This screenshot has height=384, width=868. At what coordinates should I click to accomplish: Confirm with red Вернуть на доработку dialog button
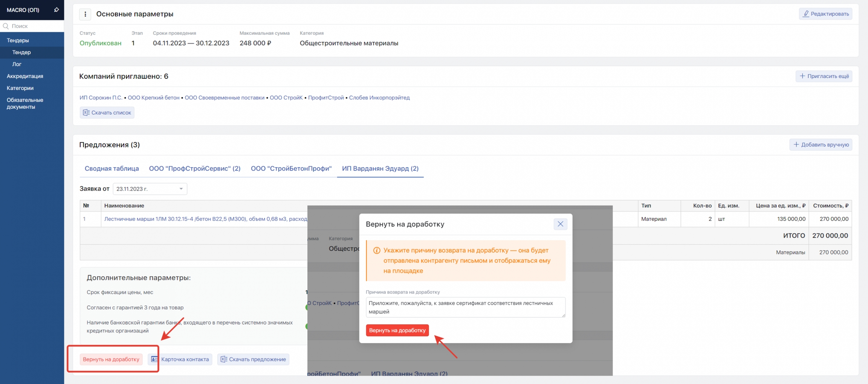pyautogui.click(x=397, y=330)
